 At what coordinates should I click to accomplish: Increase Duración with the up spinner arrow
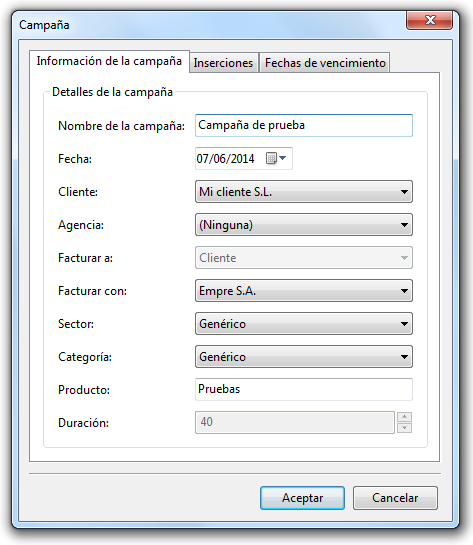pyautogui.click(x=405, y=417)
